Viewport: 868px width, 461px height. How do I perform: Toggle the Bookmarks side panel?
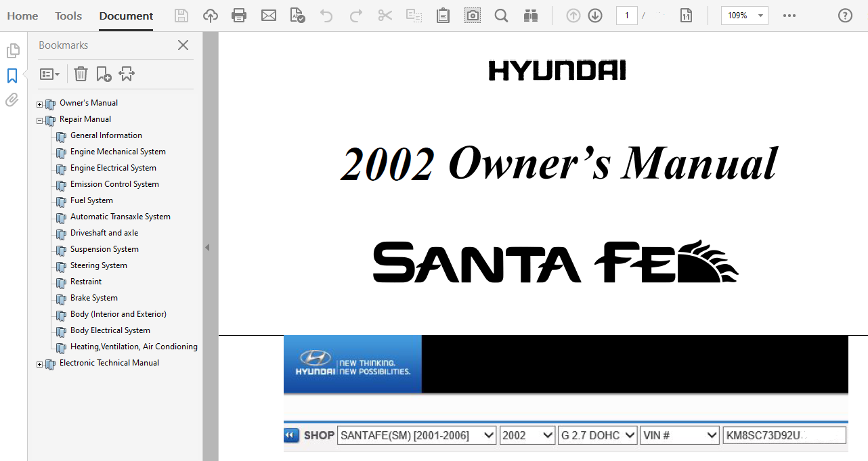pos(12,76)
